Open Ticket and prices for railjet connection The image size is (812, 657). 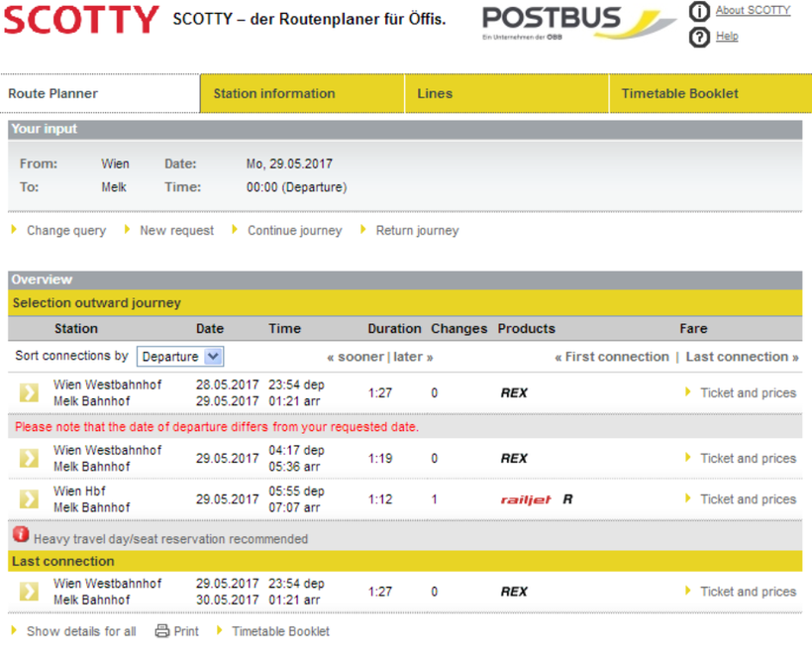click(748, 499)
